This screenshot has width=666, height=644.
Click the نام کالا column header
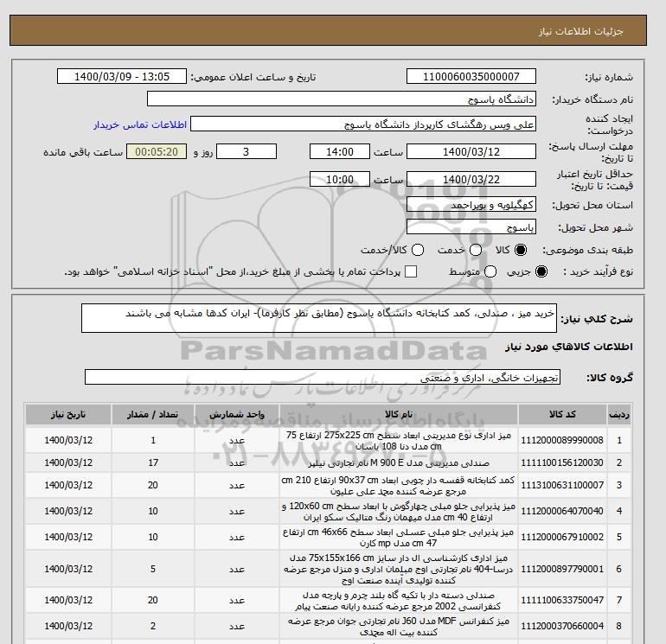pos(399,415)
